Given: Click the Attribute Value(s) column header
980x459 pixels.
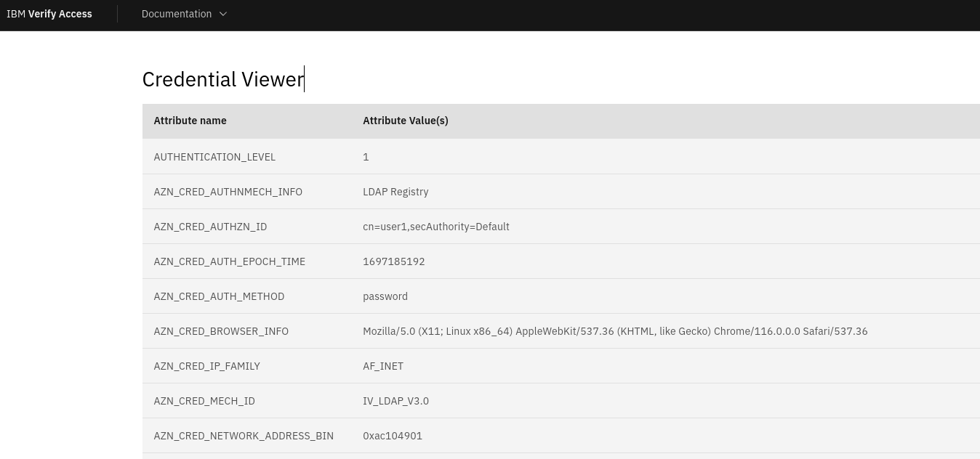Looking at the screenshot, I should coord(405,121).
